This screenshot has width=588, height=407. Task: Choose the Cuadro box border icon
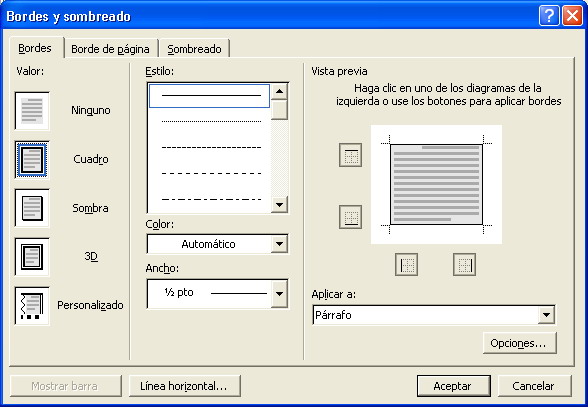pos(32,160)
